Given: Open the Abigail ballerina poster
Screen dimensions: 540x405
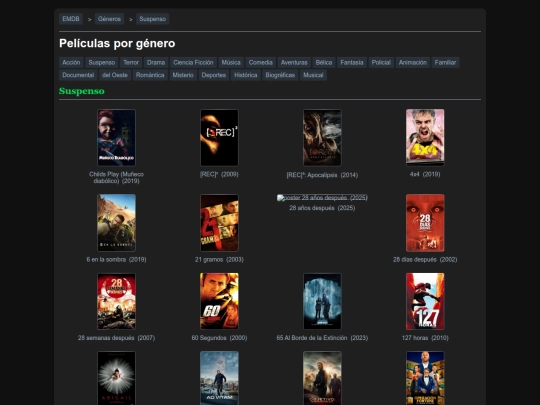Looking at the screenshot, I should tap(116, 378).
